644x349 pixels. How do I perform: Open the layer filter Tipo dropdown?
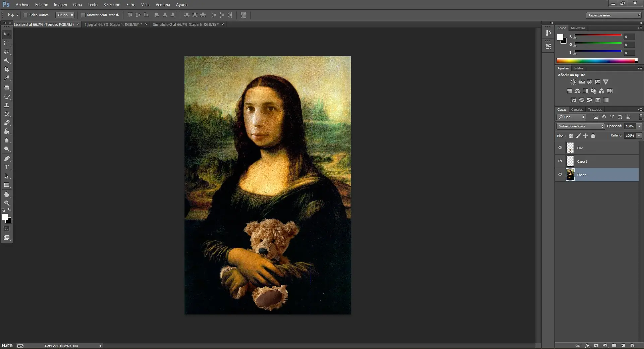(571, 117)
